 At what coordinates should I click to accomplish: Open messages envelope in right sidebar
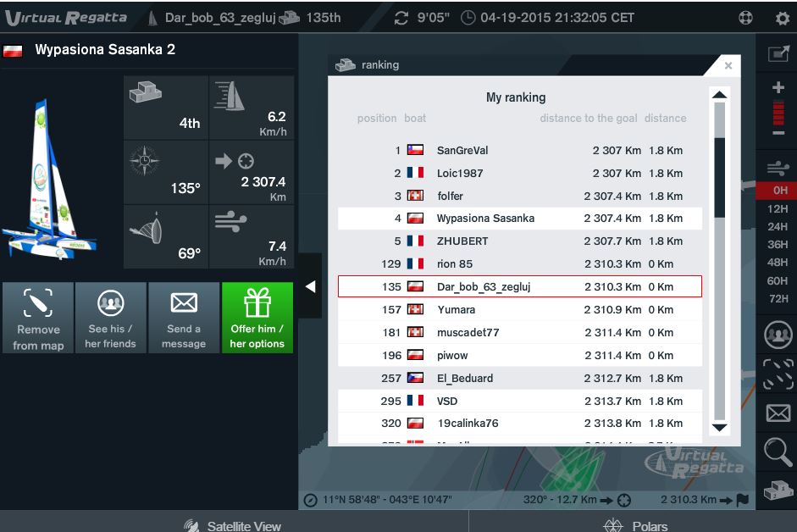pos(778,413)
